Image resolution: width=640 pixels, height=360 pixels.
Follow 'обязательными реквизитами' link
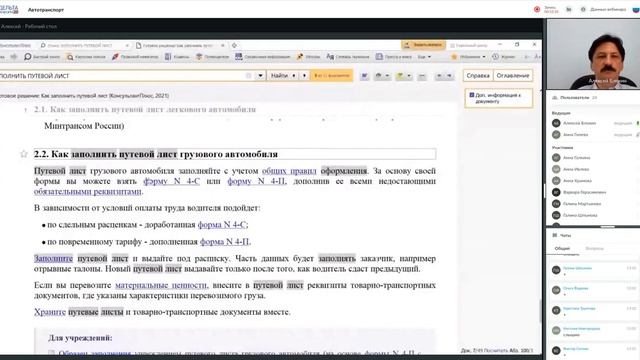[x=88, y=191]
